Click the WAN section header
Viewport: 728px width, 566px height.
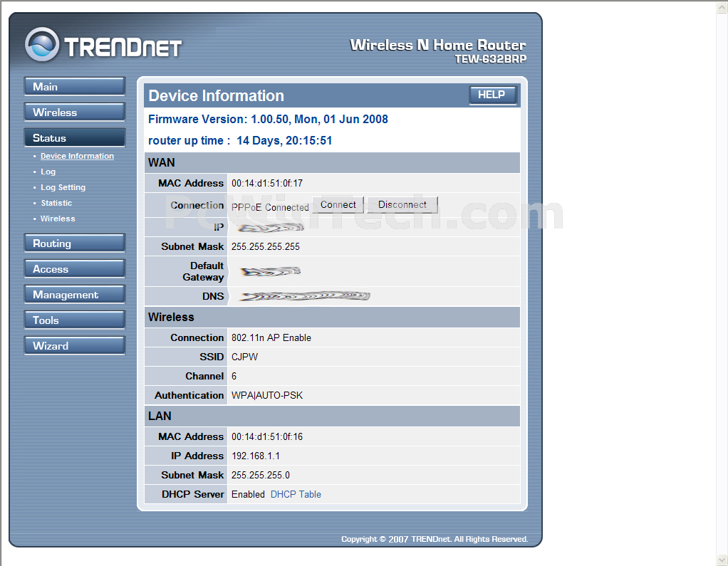pyautogui.click(x=332, y=163)
